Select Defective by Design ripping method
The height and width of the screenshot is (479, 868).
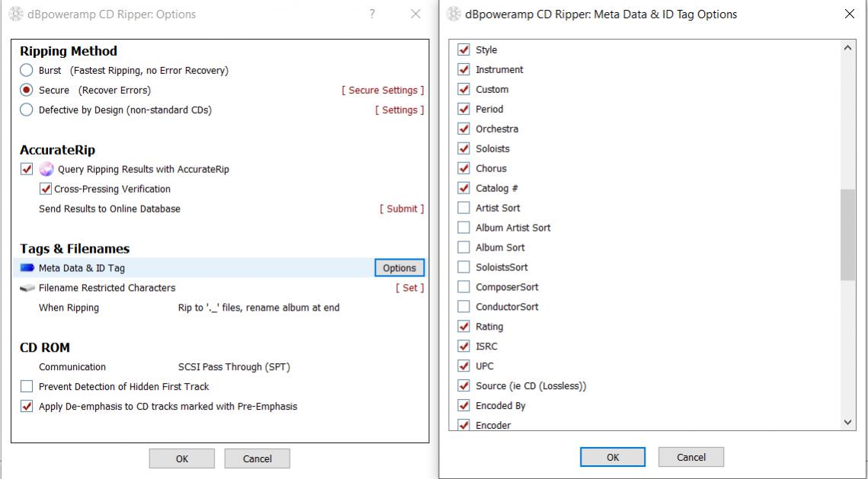pos(27,110)
